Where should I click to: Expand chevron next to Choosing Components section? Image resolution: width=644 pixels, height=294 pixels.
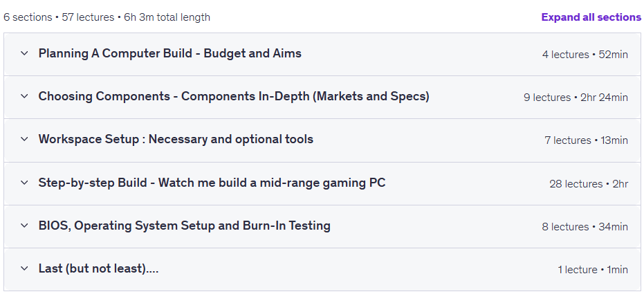25,96
